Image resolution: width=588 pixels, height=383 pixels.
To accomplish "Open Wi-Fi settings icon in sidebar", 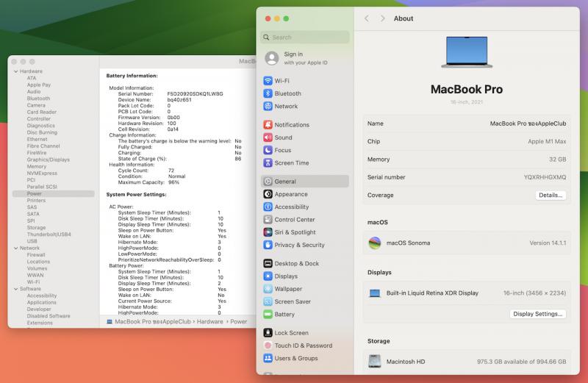I will [268, 81].
